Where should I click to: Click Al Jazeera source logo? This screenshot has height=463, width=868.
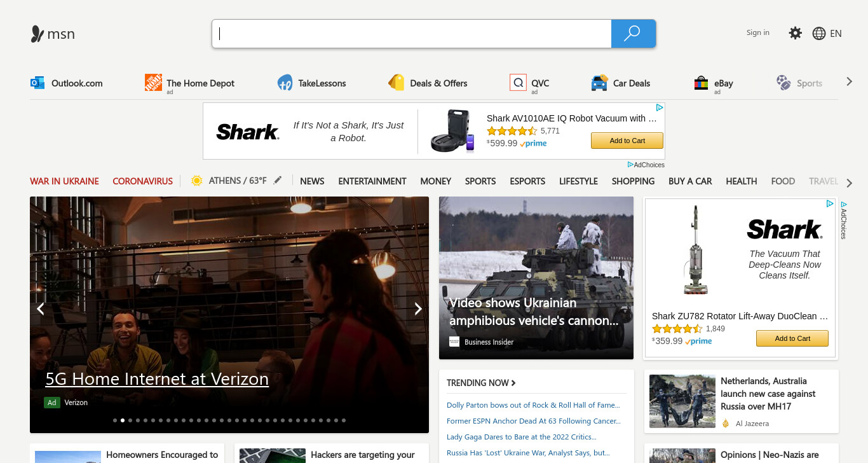tap(726, 423)
